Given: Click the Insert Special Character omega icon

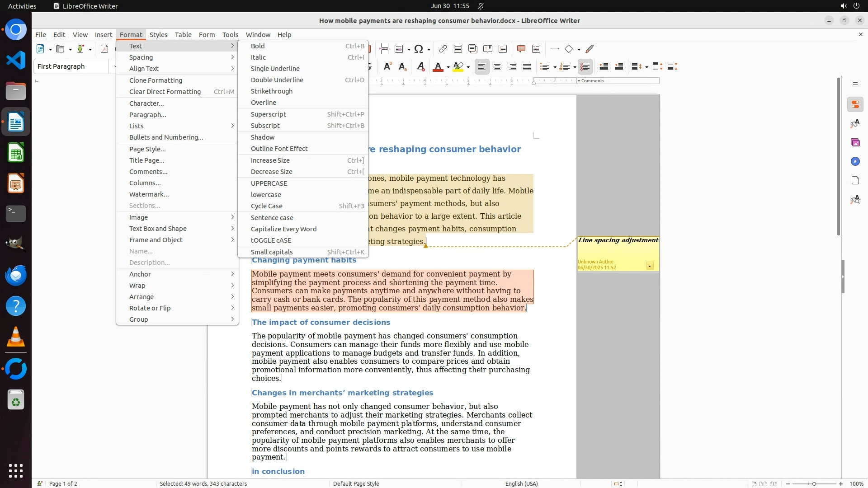Looking at the screenshot, I should [x=419, y=49].
